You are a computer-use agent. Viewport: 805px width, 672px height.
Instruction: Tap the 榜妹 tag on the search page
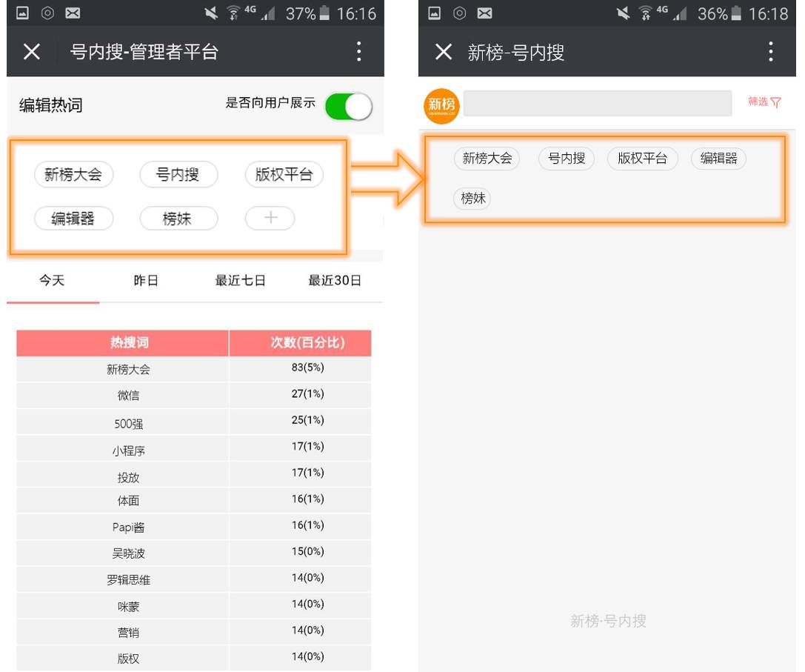(x=472, y=199)
